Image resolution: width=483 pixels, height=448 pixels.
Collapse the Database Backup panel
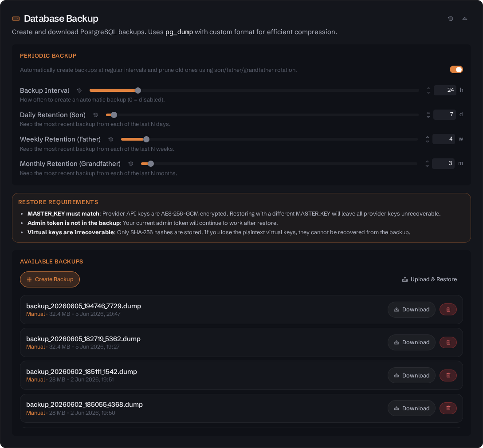point(464,19)
